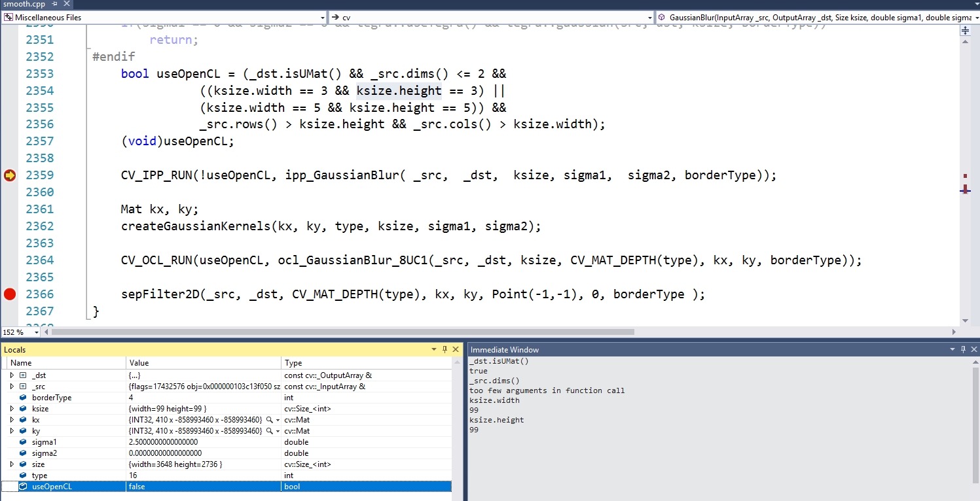This screenshot has height=501, width=980.
Task: Expand the size variable in Locals
Action: click(12, 464)
